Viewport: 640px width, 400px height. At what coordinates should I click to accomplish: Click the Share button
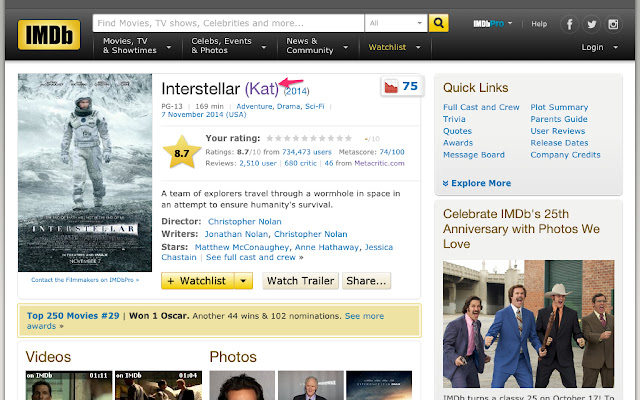click(x=366, y=281)
